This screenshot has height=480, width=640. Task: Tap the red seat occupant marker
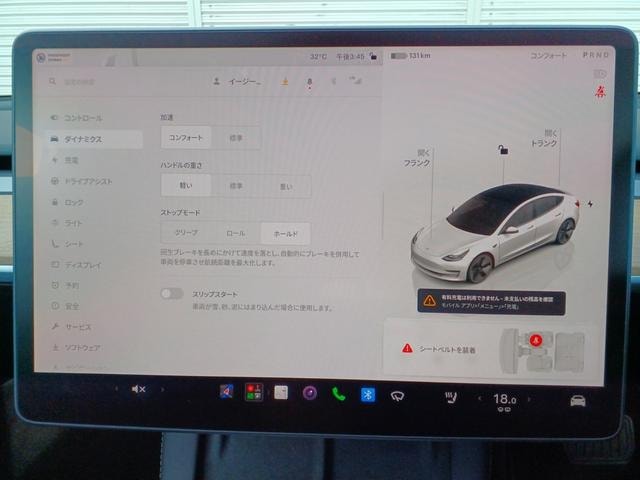click(x=536, y=340)
